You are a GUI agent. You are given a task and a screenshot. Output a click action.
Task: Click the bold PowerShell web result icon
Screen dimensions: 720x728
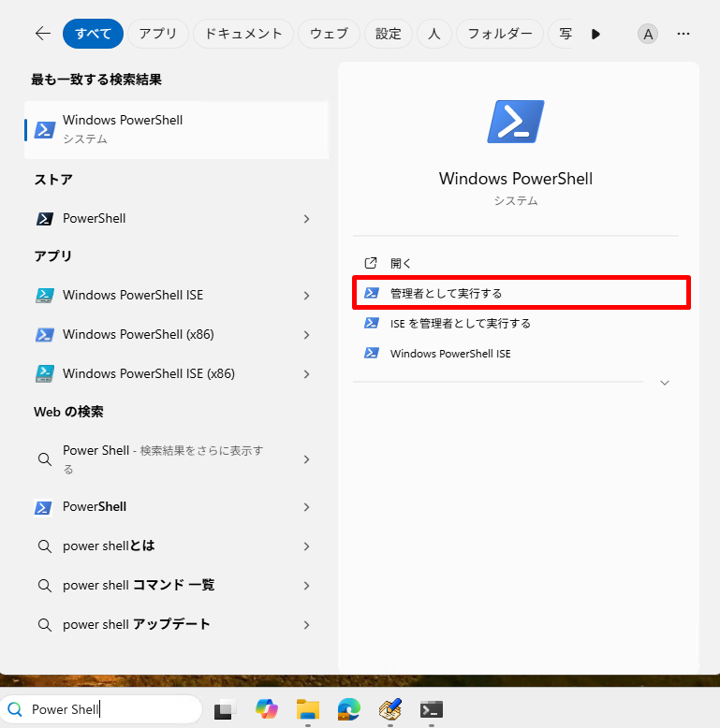point(43,507)
